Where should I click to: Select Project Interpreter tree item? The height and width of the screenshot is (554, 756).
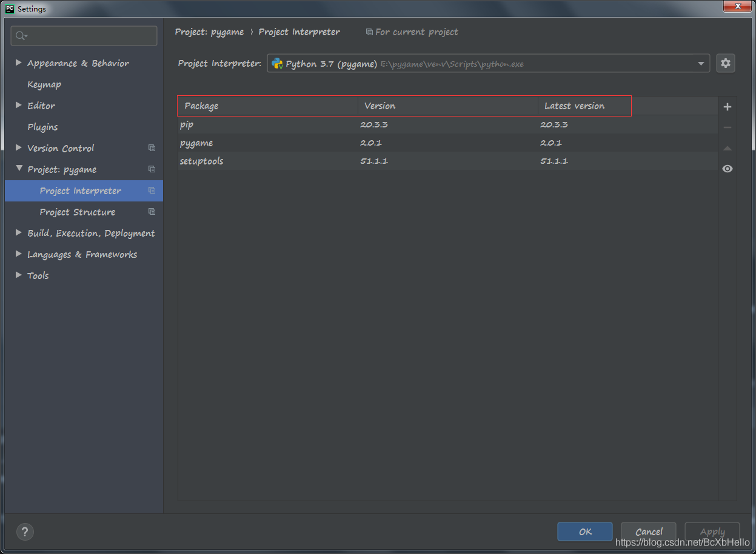point(84,191)
